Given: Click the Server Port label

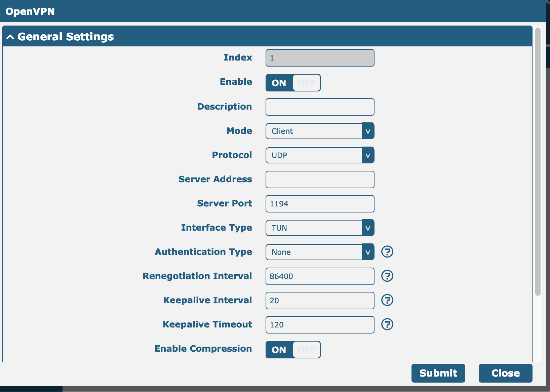Looking at the screenshot, I should [225, 203].
